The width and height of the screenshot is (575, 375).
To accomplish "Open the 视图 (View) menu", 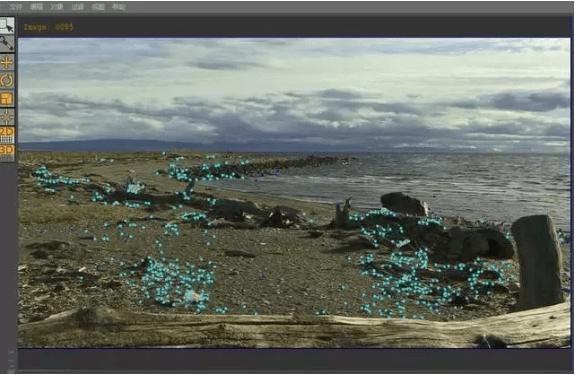I will (98, 7).
